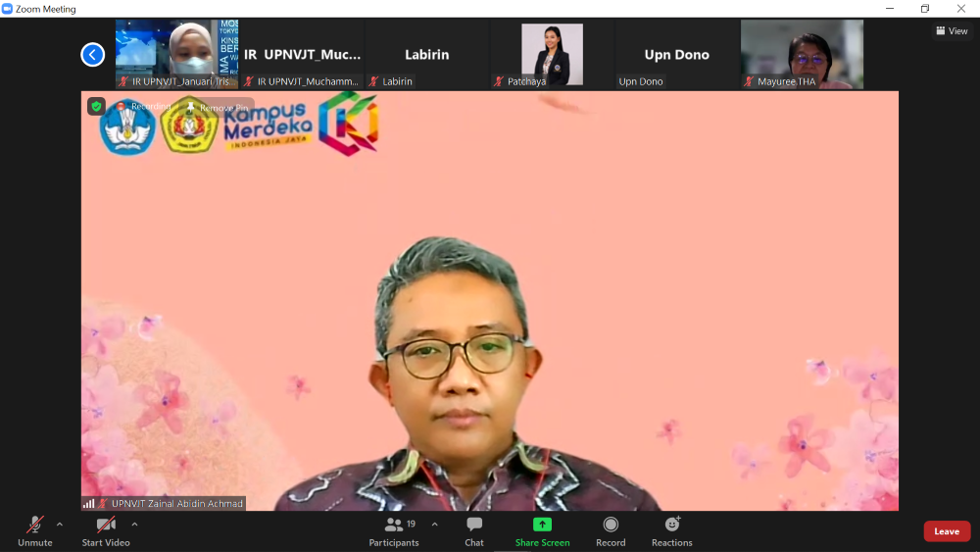The width and height of the screenshot is (980, 552).
Task: Unmute the microphone
Action: 35,530
